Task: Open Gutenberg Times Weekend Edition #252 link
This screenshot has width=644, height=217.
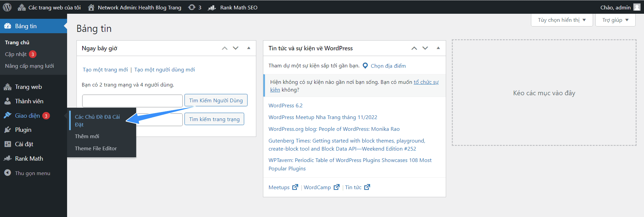Action: (347, 145)
